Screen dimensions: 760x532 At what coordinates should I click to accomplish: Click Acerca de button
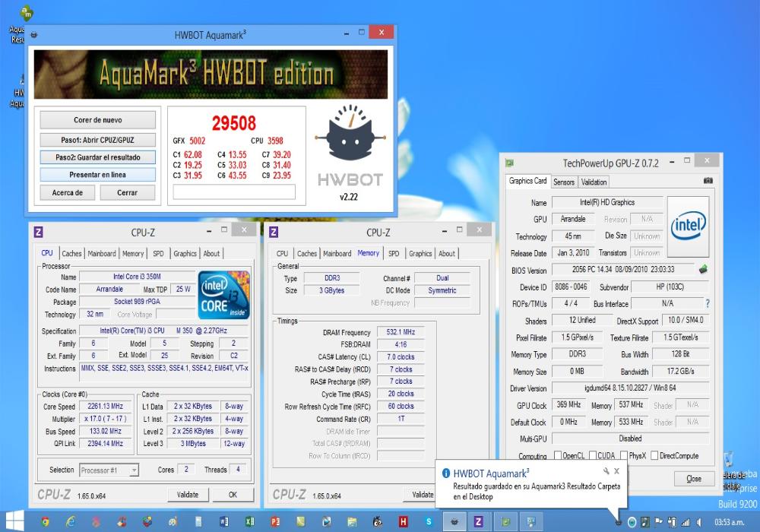[68, 193]
